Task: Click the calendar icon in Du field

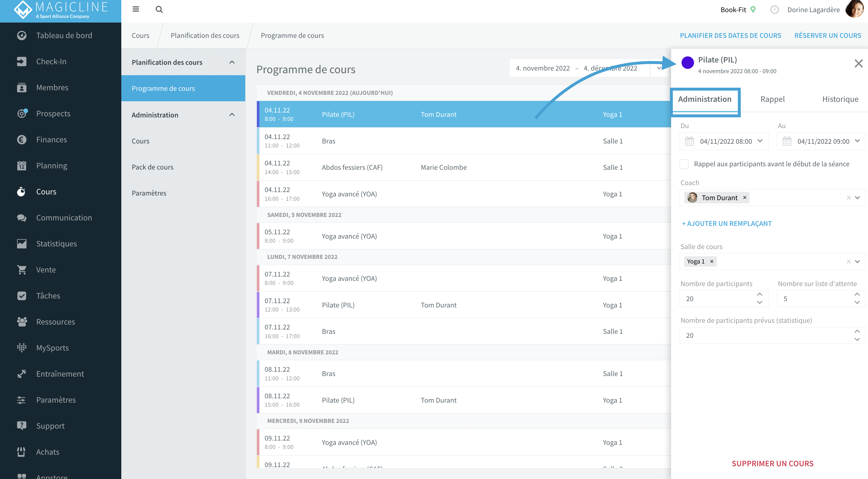Action: pyautogui.click(x=689, y=141)
